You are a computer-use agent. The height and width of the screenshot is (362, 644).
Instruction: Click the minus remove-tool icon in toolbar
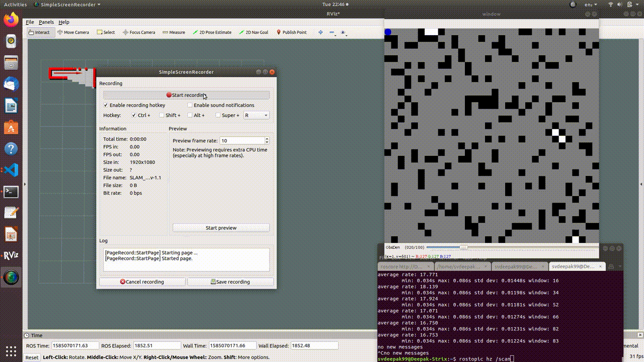tap(332, 32)
